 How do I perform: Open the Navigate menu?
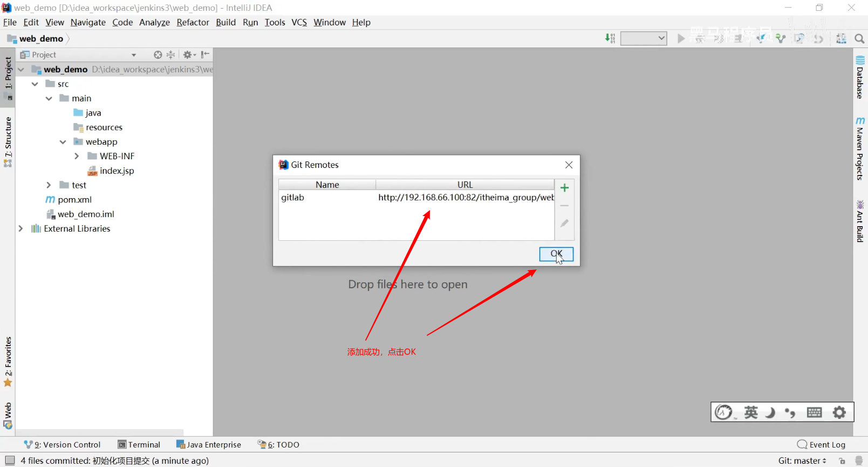pos(88,22)
